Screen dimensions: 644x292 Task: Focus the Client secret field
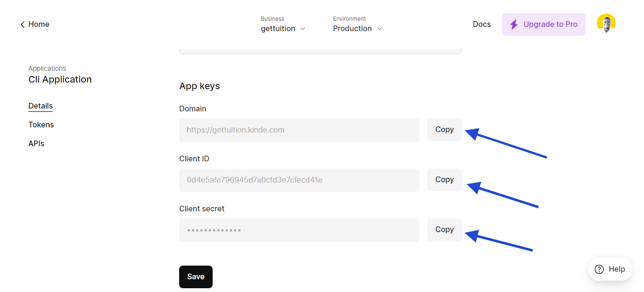(x=299, y=230)
